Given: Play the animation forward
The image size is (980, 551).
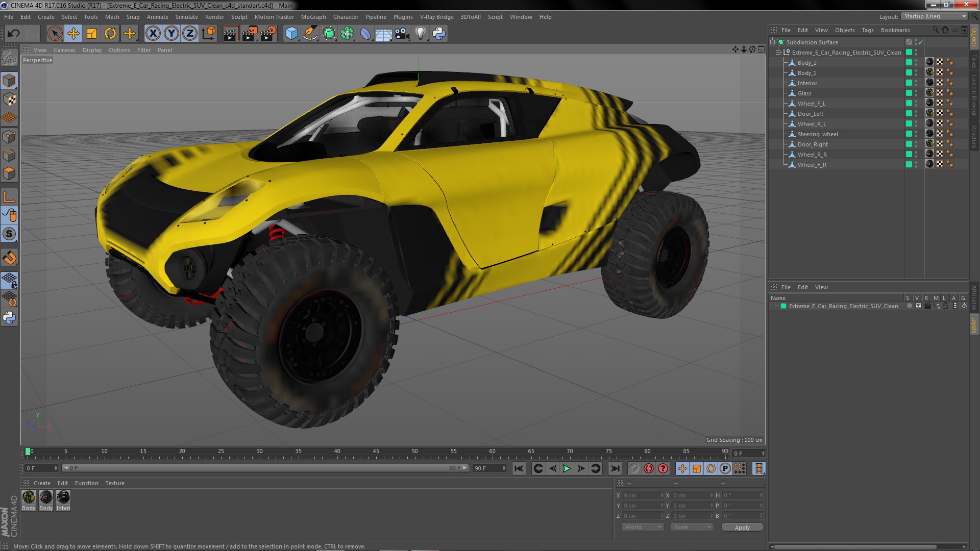Looking at the screenshot, I should point(567,468).
